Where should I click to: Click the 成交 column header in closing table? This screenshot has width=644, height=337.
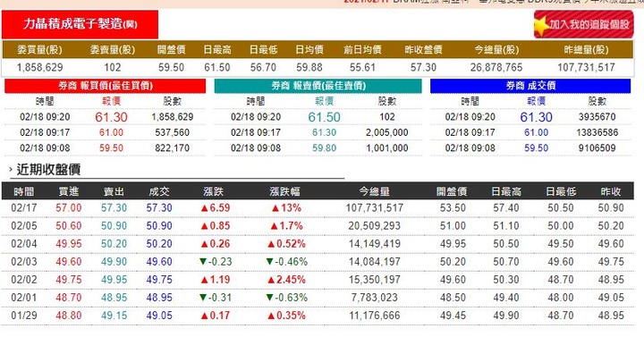click(159, 191)
